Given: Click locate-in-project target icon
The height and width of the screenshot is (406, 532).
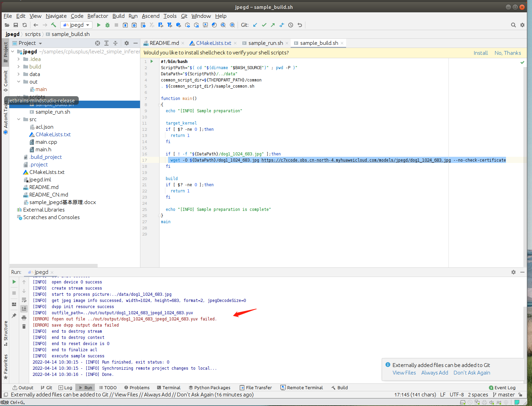Looking at the screenshot, I should (x=98, y=43).
